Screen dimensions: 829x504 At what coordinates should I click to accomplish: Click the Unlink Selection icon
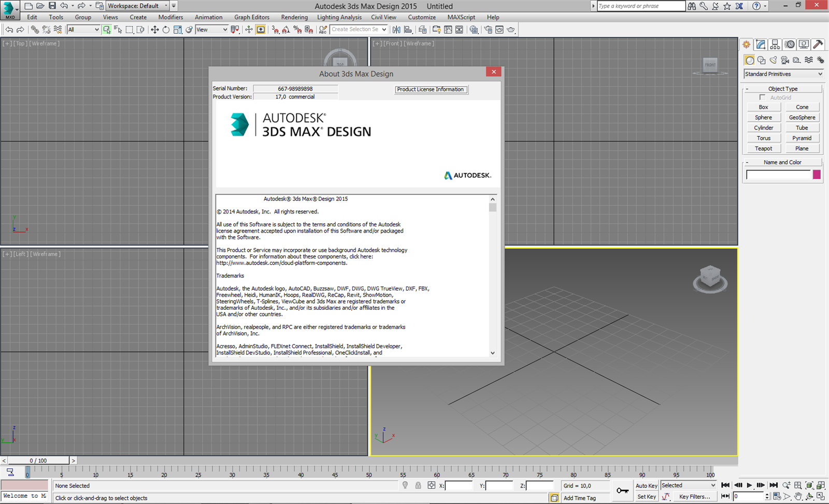[x=46, y=30]
